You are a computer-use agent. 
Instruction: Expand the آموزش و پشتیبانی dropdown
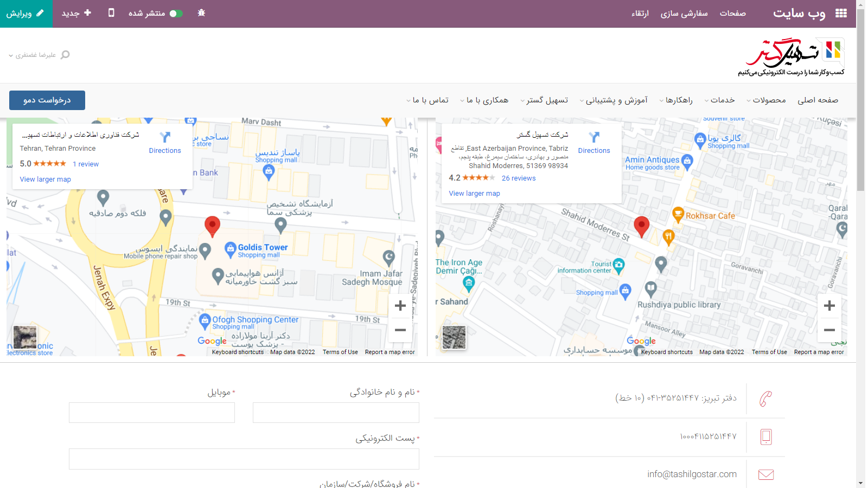point(614,100)
